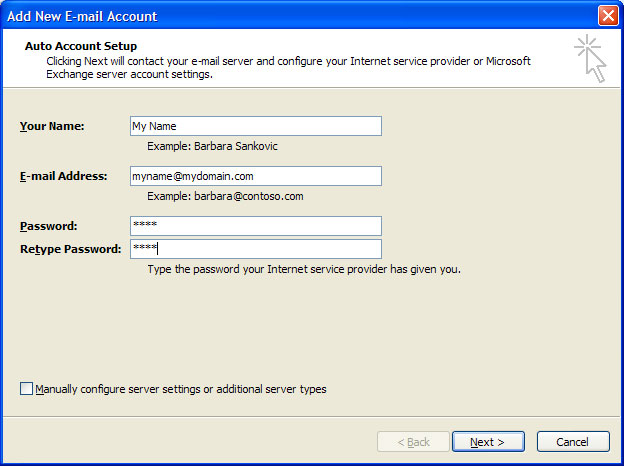Select the E-mail Address input box
Viewport: 624px width, 466px height.
click(256, 176)
